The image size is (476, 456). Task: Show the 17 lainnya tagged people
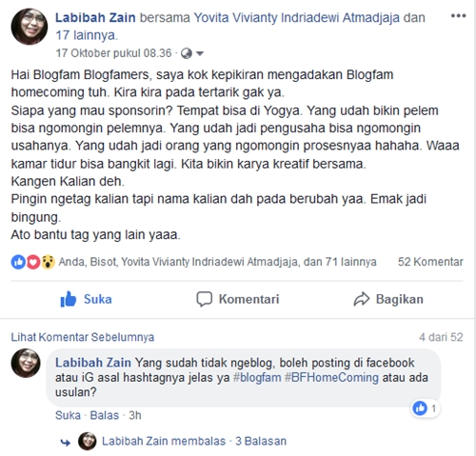pos(87,35)
